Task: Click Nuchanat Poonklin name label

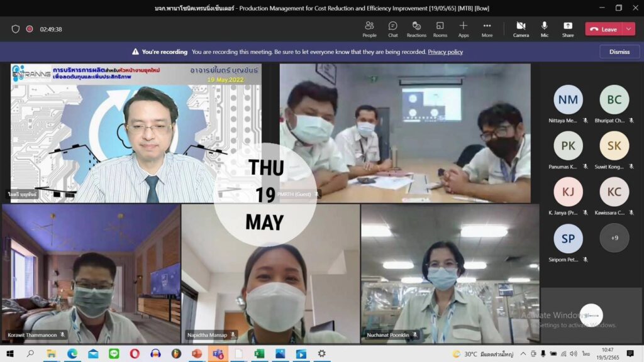Action: (x=387, y=335)
